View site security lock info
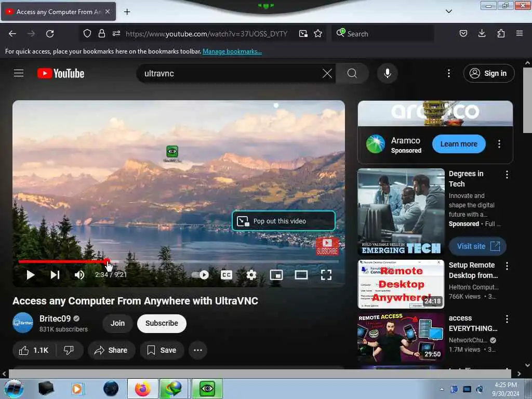Viewport: 532px width, 399px height. pos(101,34)
